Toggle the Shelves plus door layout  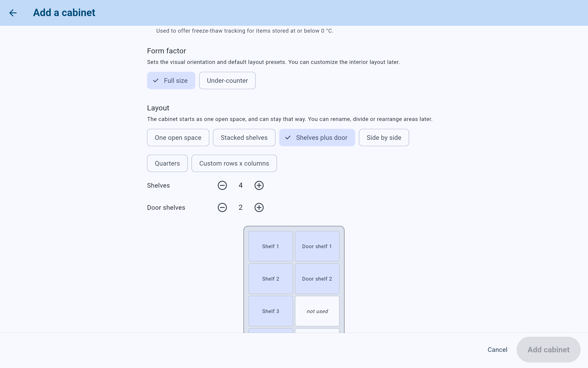coord(317,138)
